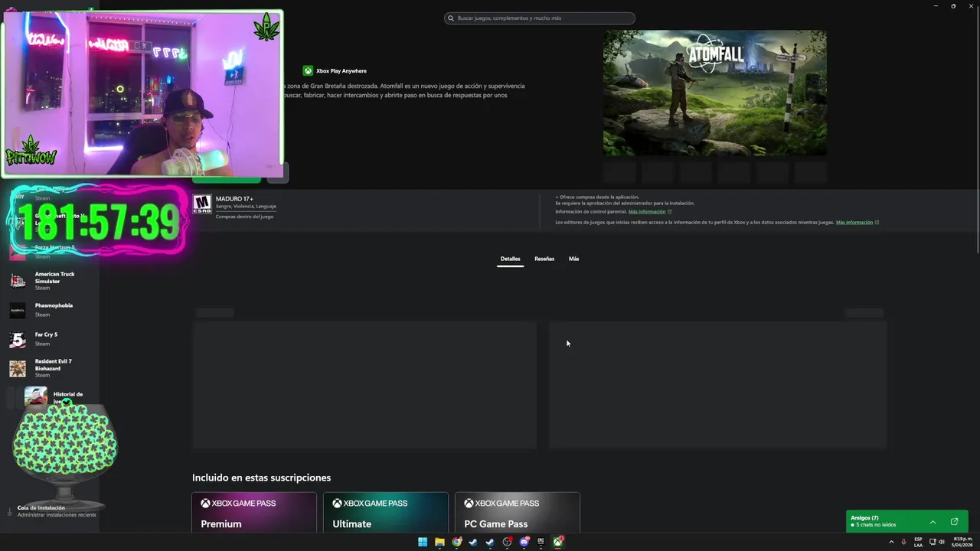This screenshot has height=551, width=980.
Task: Click the 'Amigos (7)' friends label
Action: (x=864, y=518)
